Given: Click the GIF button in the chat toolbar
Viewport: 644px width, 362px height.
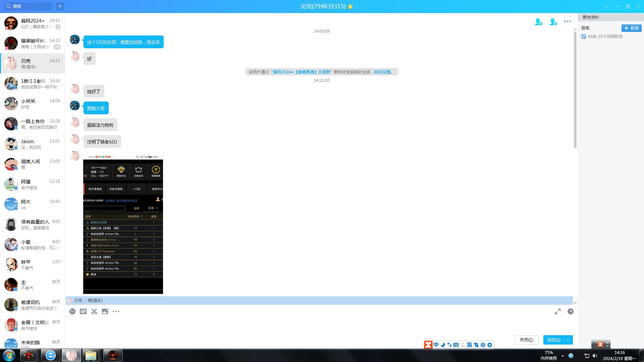Looking at the screenshot, I should (83, 311).
